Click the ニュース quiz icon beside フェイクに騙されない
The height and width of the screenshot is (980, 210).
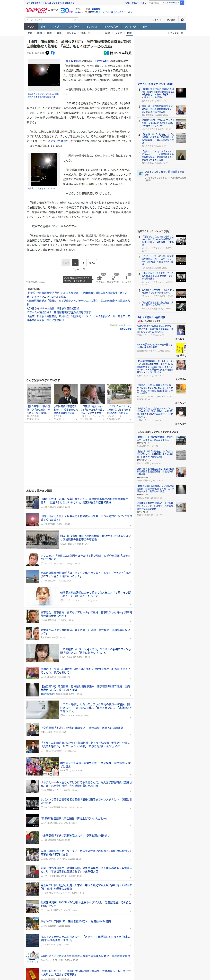click(x=140, y=173)
